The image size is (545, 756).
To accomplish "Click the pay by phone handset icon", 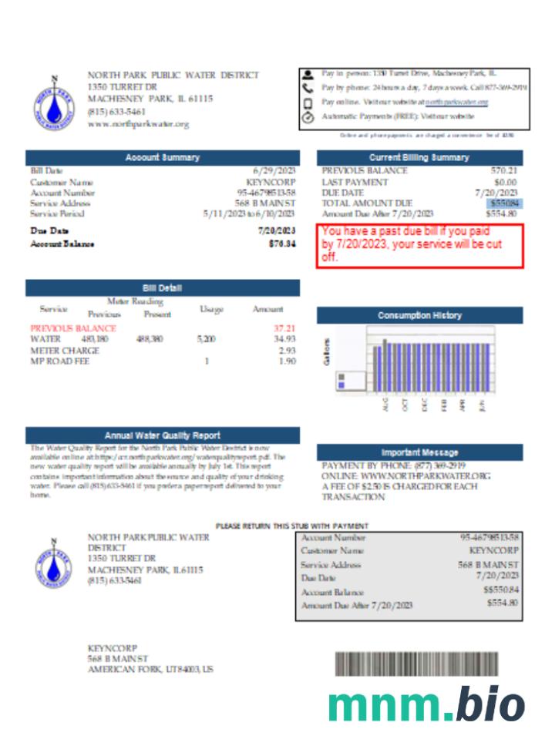I will (308, 89).
